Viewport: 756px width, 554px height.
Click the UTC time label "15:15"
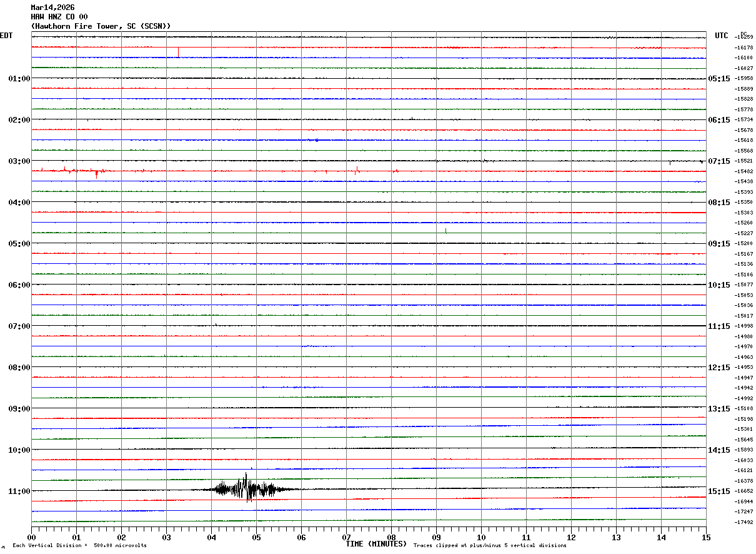click(x=719, y=491)
